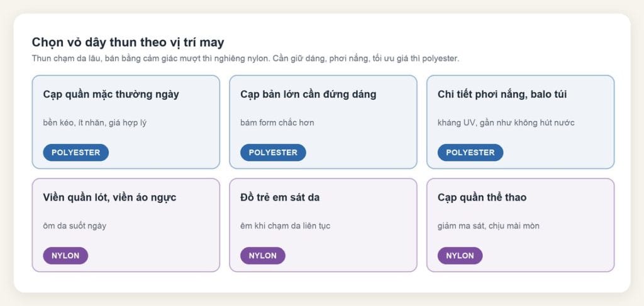644x306 pixels.
Task: Select the POLYESTER badge under Cạp bản lớn cần đứng dáng
Action: coord(273,153)
